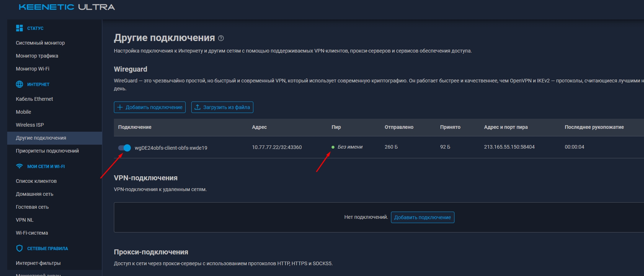Open Список клиентов page
Screen dimensions: 644x276
[x=36, y=181]
